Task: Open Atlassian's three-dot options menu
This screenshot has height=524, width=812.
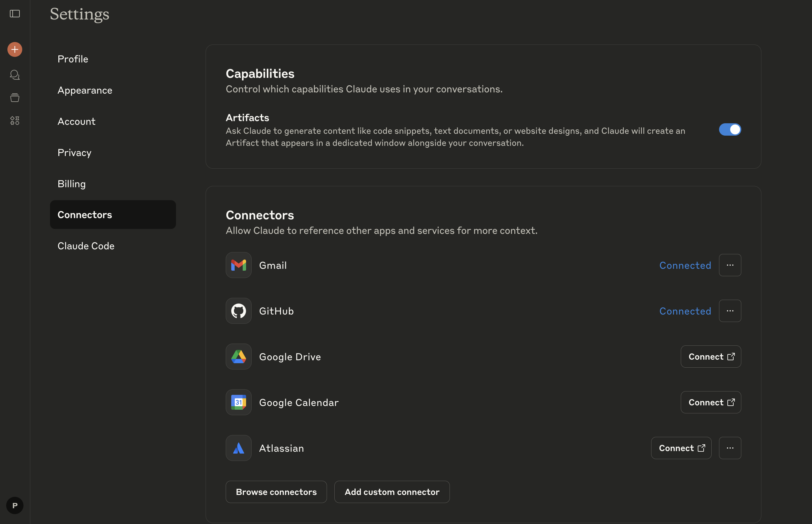Action: tap(730, 448)
